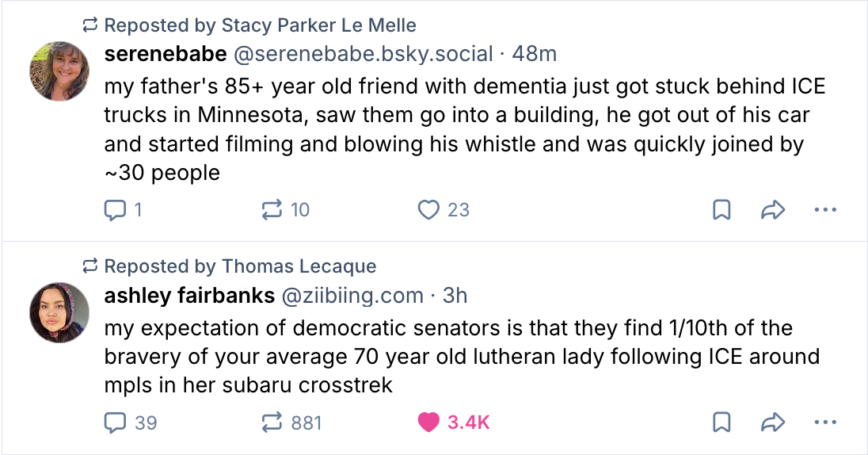Image resolution: width=868 pixels, height=455 pixels.
Task: Bookmark ashley fairbanks' post
Action: 721,422
